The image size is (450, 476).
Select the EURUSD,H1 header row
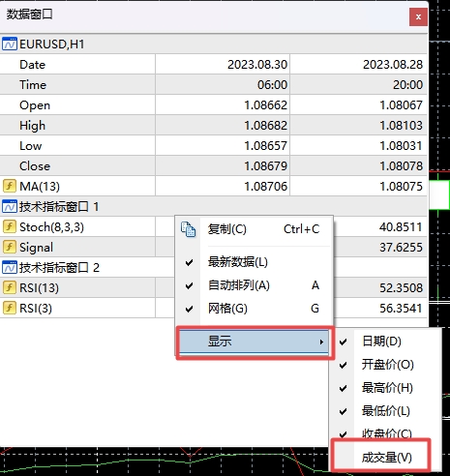pyautogui.click(x=214, y=44)
